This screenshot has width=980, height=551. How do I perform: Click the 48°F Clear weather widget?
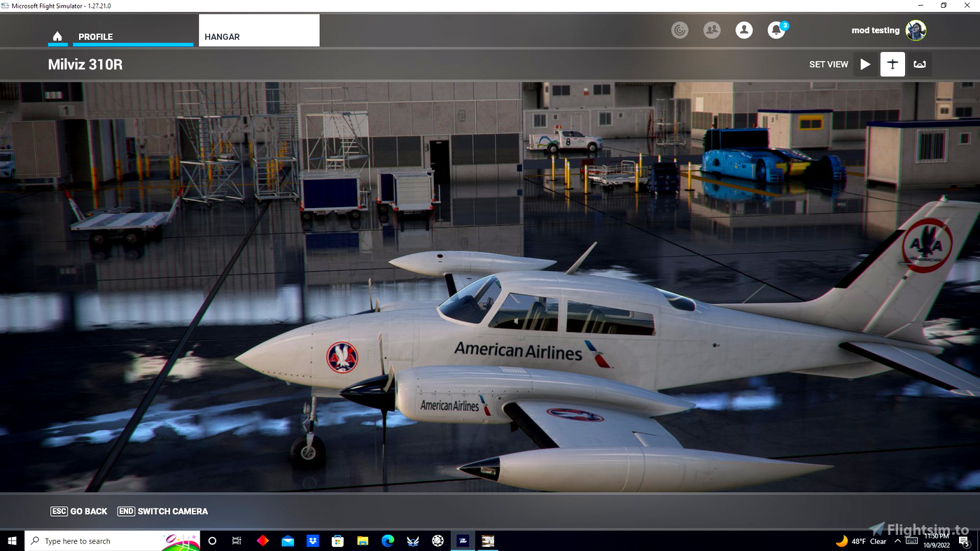point(862,541)
